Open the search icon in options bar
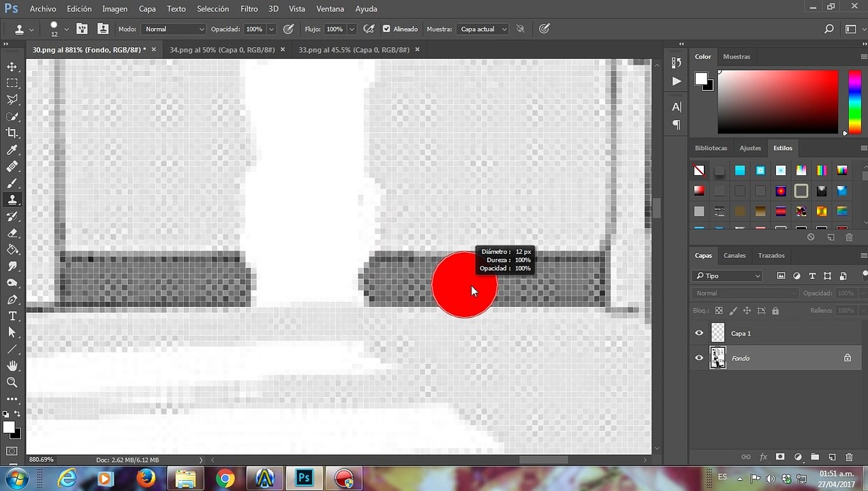Image resolution: width=868 pixels, height=491 pixels. point(829,29)
